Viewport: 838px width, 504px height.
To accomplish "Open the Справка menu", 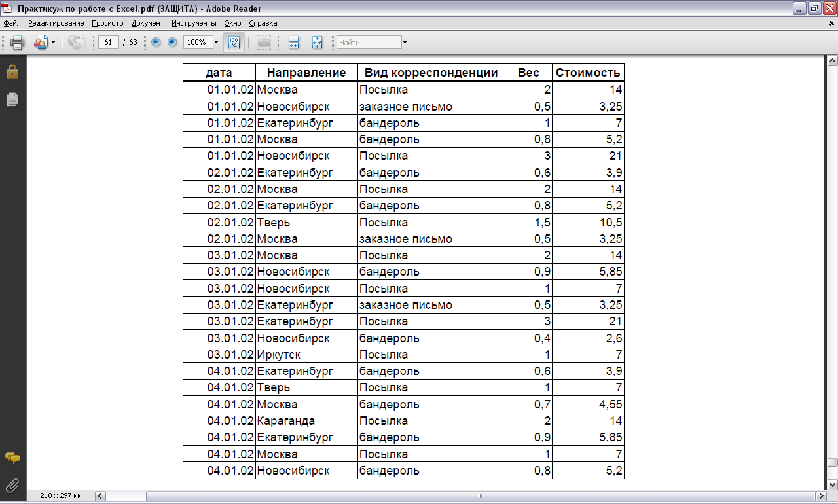I will coord(263,23).
